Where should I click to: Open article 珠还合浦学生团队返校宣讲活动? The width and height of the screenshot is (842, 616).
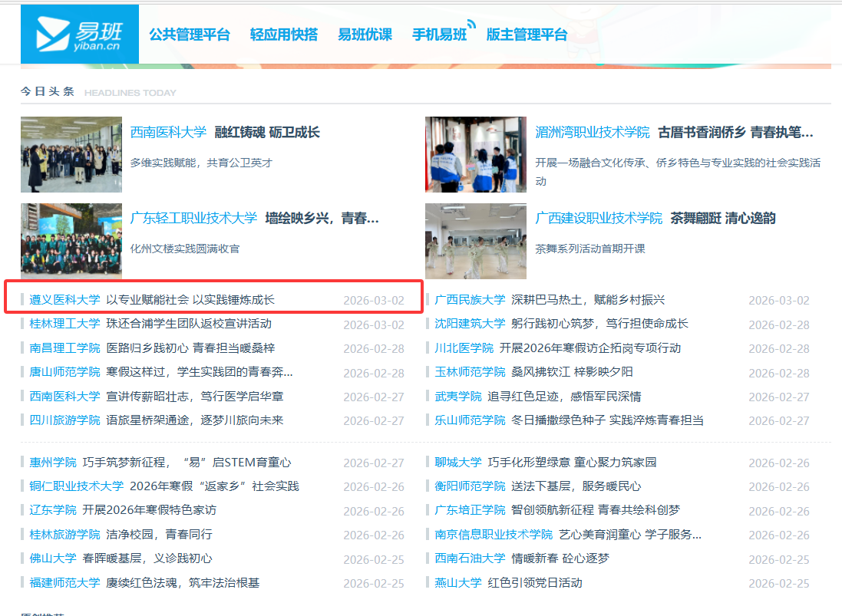point(189,324)
